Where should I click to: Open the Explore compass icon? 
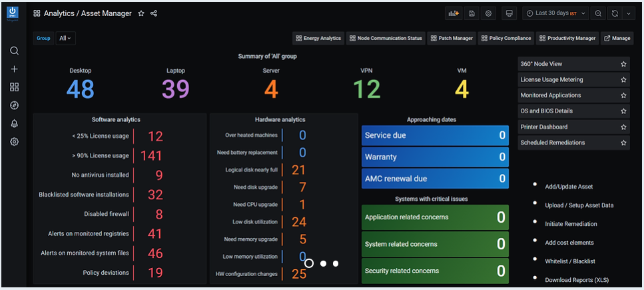coord(14,106)
